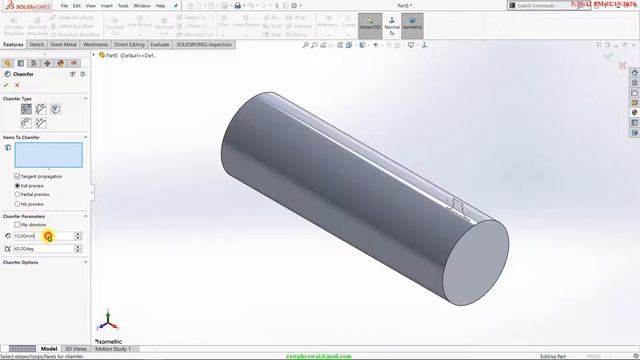Open the File Explorer folder icon in task pane
Image resolution: width=640 pixels, height=360 pixels.
[634, 93]
